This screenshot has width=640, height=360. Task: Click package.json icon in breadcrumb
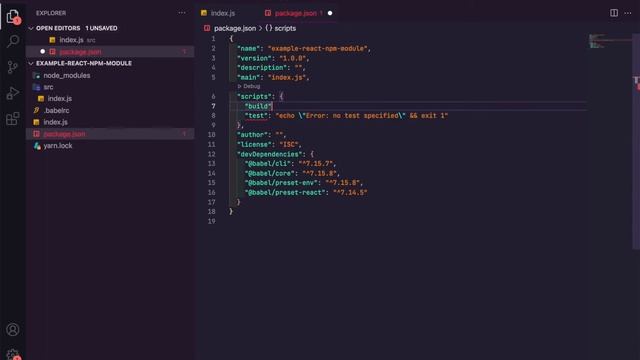(x=207, y=28)
